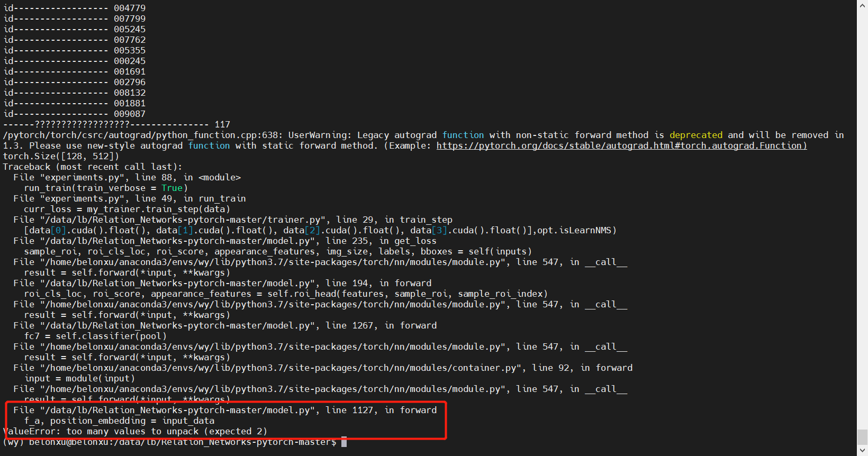Screen dimensions: 868x456
Task: Click the line ending in 001881
Action: [x=74, y=103]
